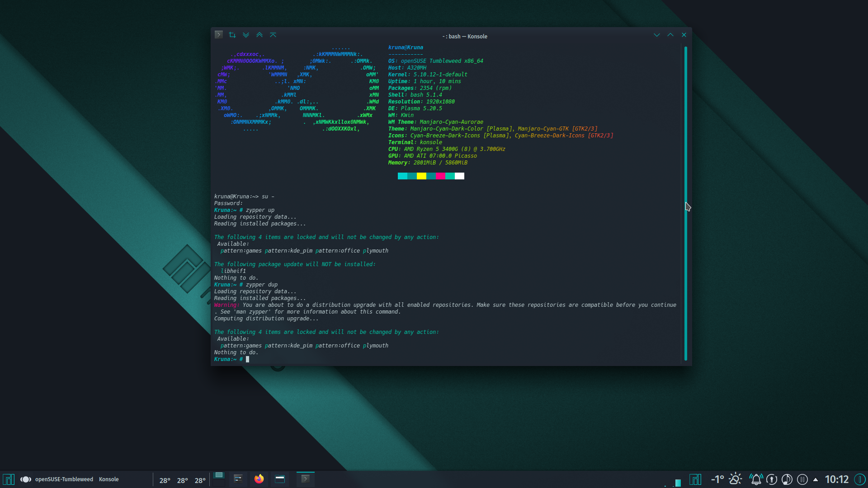The height and width of the screenshot is (488, 868).
Task: Click the yellow color block in neofetch output
Action: (421, 176)
